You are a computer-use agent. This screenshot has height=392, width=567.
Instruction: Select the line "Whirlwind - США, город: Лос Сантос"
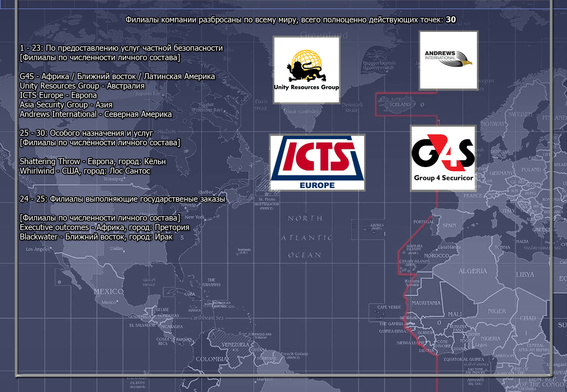click(85, 171)
